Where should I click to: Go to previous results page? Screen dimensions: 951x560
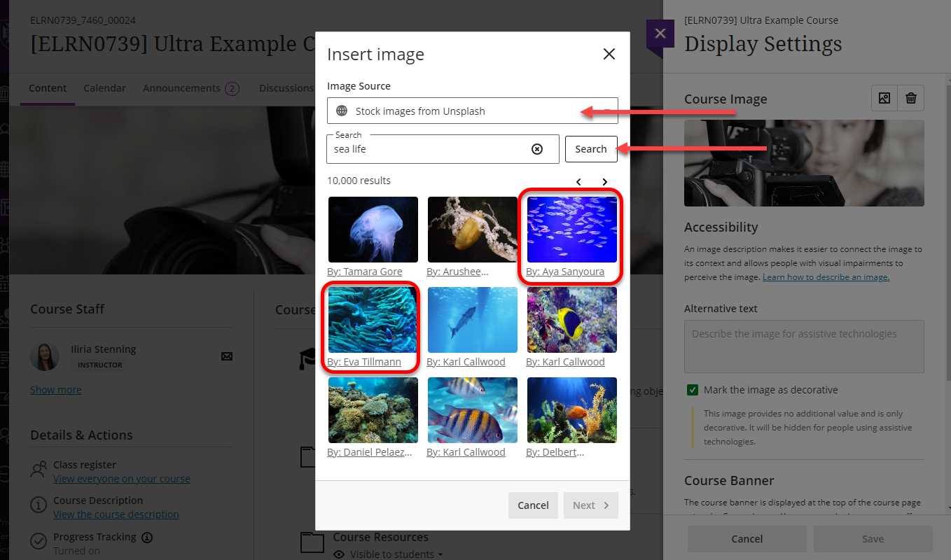click(578, 182)
